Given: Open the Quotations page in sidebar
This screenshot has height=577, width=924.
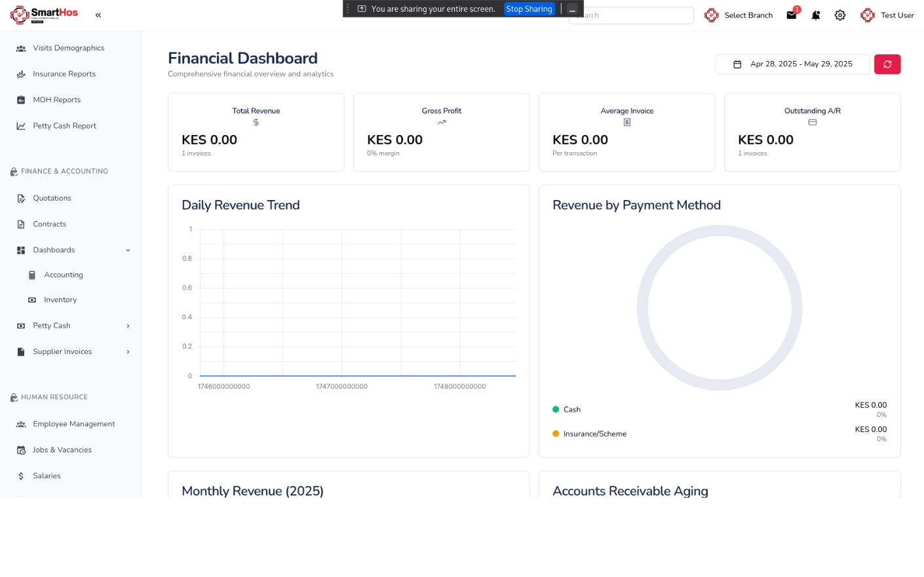Looking at the screenshot, I should click(52, 198).
